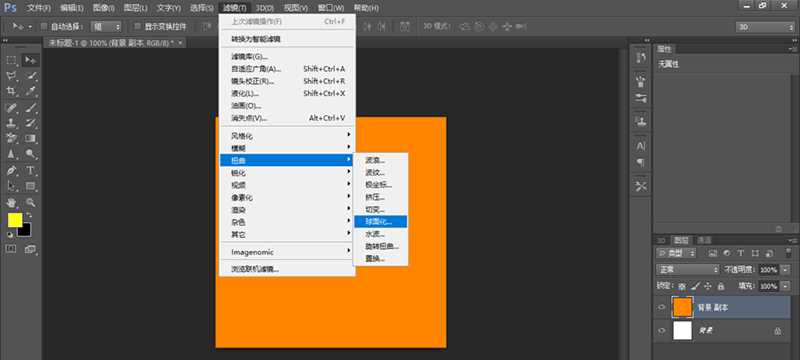
Task: Close the 未标题-1 document tab
Action: pyautogui.click(x=181, y=43)
